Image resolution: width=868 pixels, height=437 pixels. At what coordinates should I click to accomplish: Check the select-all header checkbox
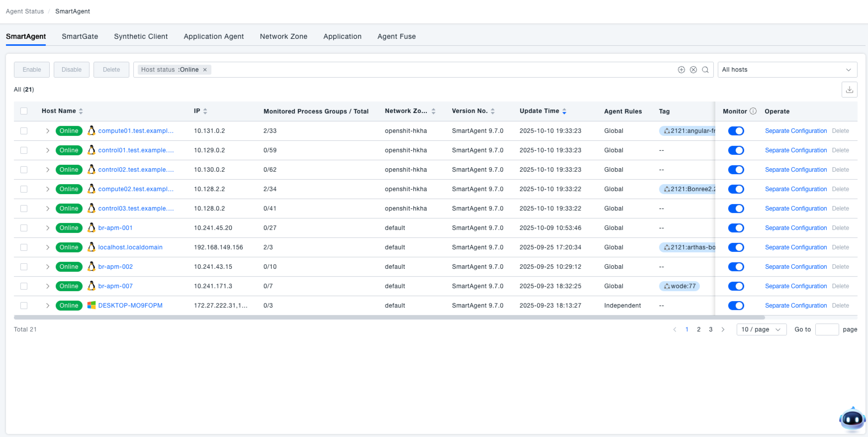click(24, 111)
